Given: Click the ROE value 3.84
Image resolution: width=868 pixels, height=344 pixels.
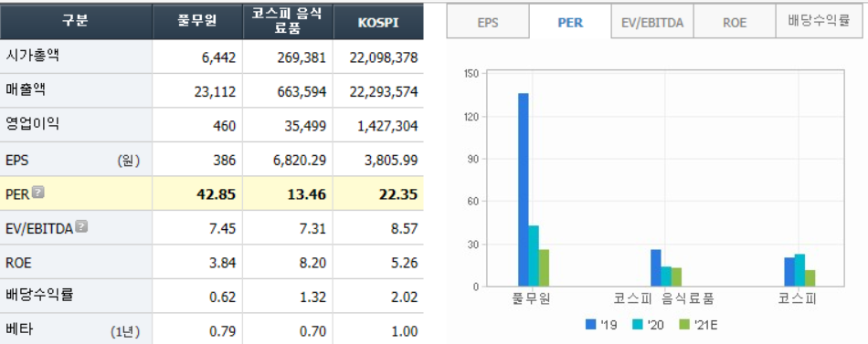Looking at the screenshot, I should (223, 263).
